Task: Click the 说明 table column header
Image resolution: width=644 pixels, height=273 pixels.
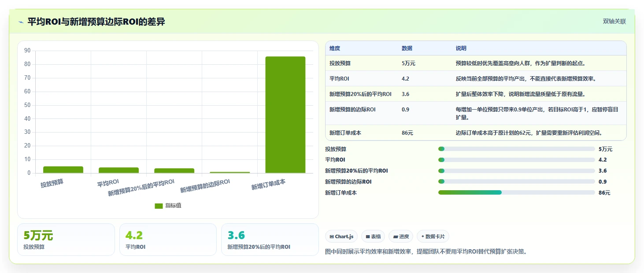Action: pyautogui.click(x=461, y=48)
